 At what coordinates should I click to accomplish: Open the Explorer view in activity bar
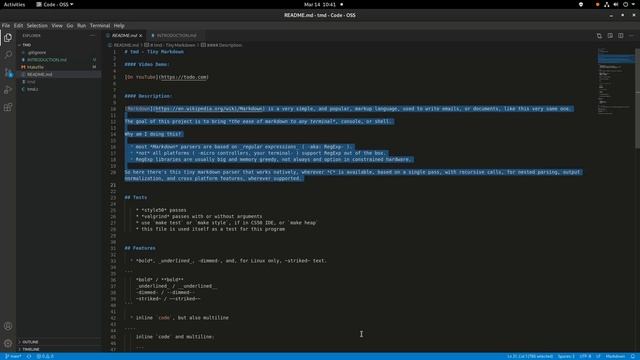8,38
